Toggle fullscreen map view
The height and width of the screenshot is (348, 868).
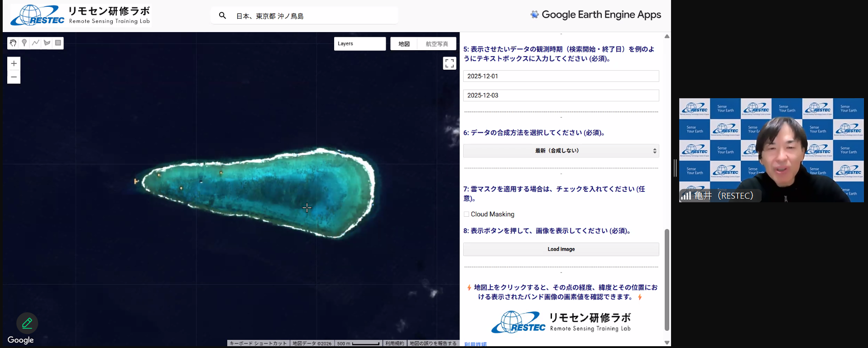(x=449, y=63)
